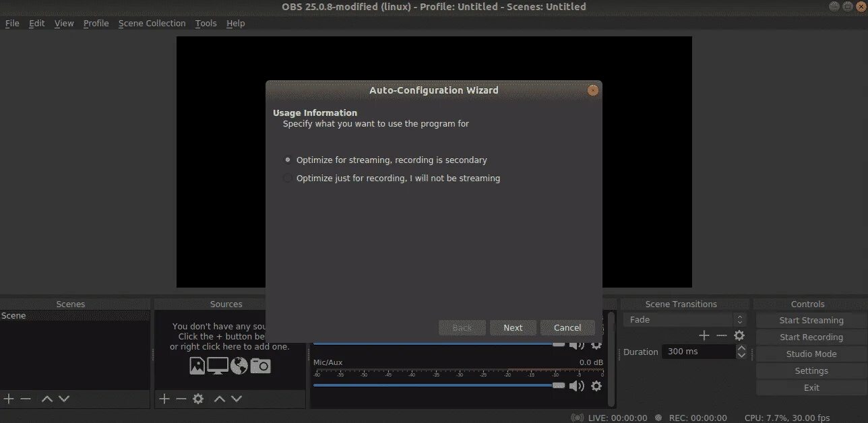This screenshot has height=423, width=868.
Task: Click the Exit button
Action: pos(811,388)
